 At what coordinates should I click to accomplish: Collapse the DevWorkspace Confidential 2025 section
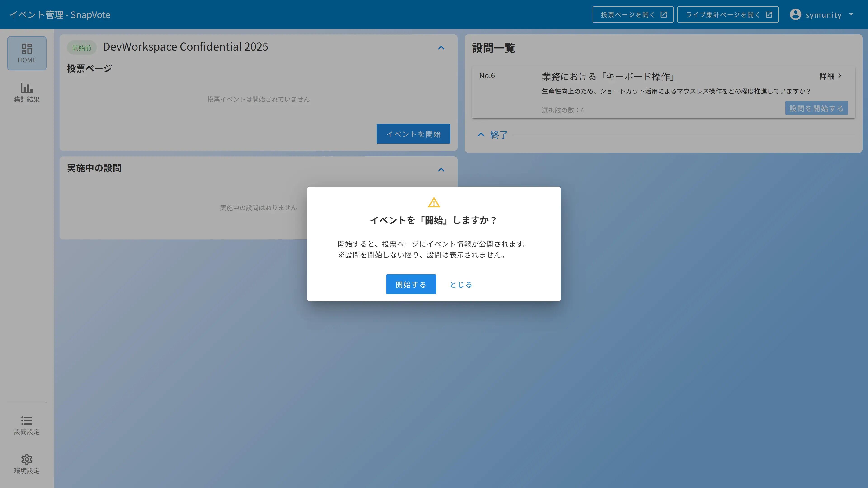click(441, 48)
